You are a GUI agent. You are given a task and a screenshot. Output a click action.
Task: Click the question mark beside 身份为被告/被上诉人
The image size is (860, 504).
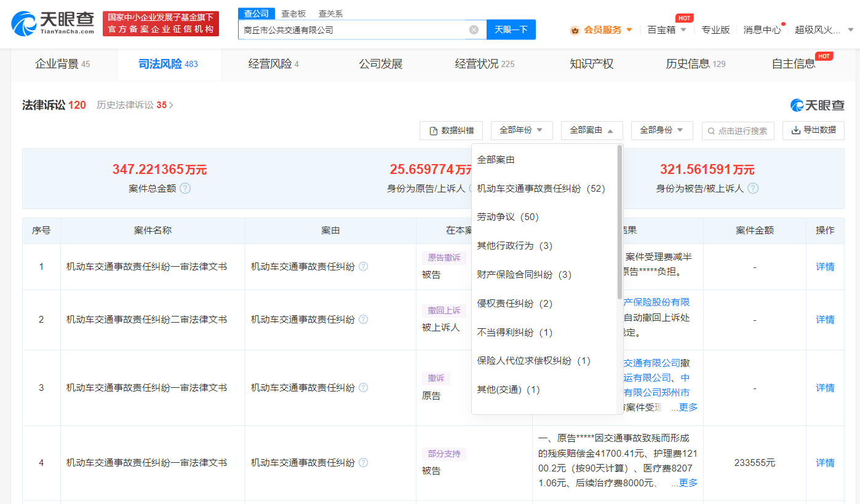click(753, 188)
